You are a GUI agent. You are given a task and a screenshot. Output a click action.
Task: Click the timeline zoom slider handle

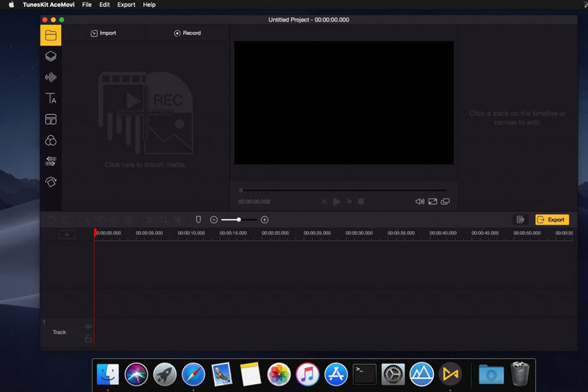[238, 220]
